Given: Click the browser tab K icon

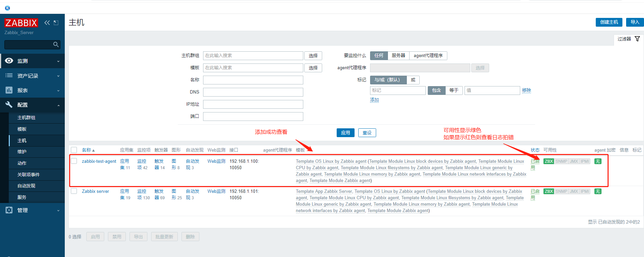Looking at the screenshot, I should (7, 8).
